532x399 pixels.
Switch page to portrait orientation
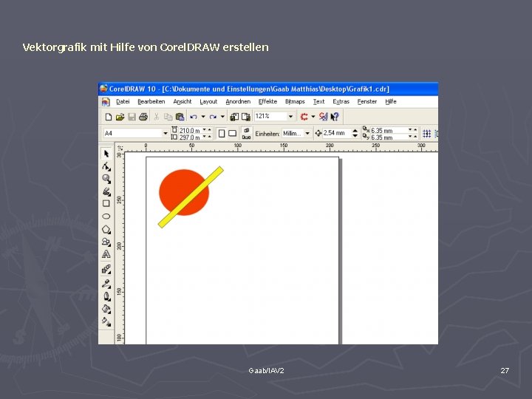point(222,133)
